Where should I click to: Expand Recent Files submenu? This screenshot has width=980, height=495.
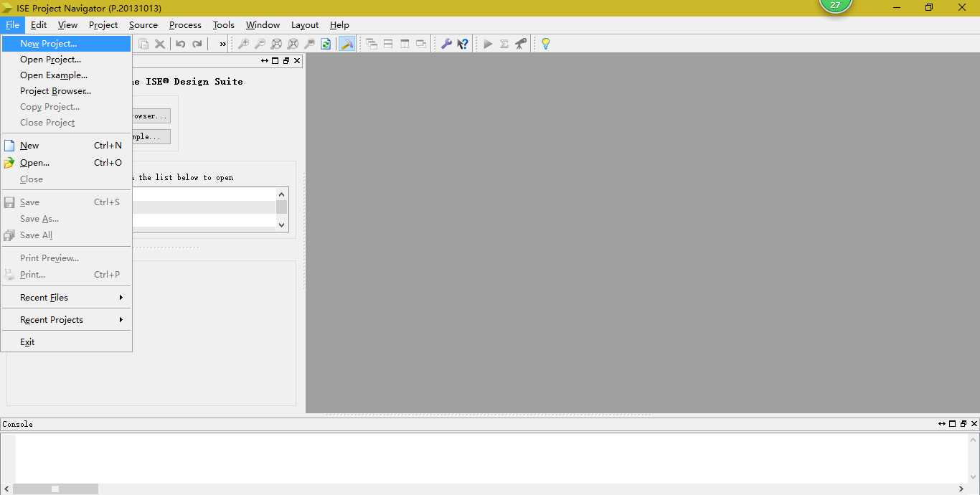(66, 298)
